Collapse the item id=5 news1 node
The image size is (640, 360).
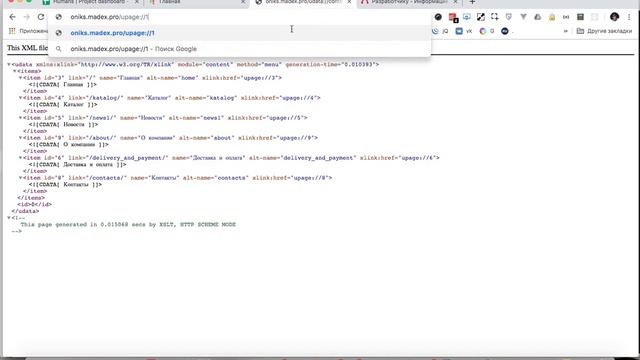click(x=20, y=118)
